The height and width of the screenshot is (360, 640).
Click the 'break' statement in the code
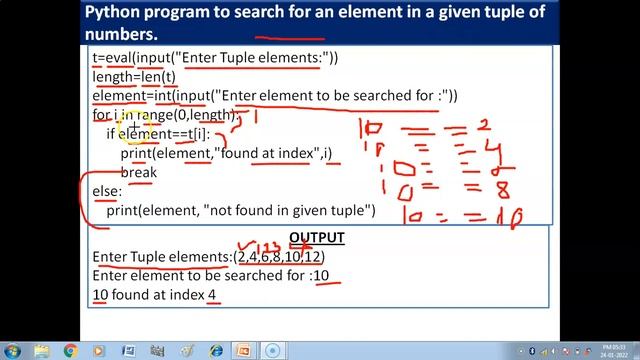138,172
